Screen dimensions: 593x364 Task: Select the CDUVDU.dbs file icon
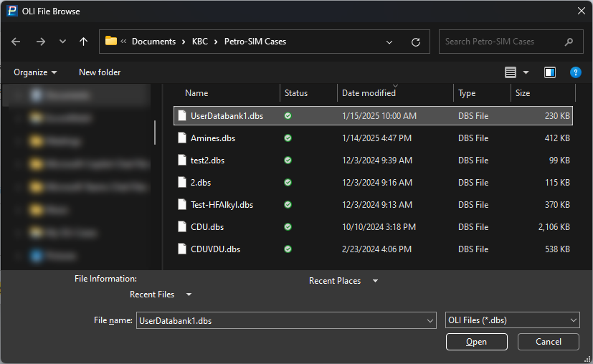(x=182, y=249)
